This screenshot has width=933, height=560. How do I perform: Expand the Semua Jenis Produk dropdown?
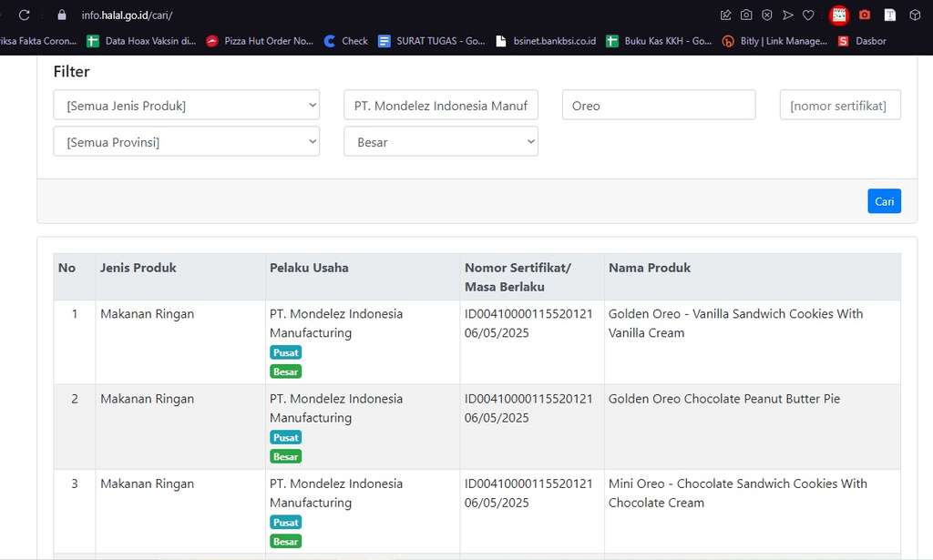click(186, 106)
